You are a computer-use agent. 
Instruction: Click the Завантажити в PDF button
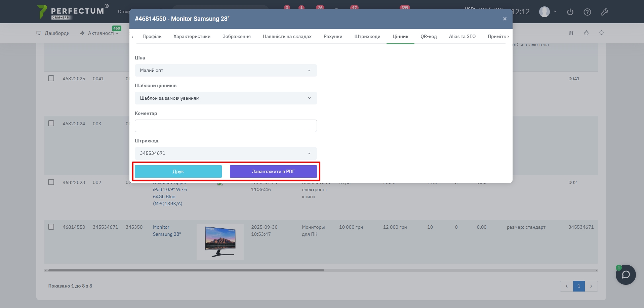tap(273, 171)
